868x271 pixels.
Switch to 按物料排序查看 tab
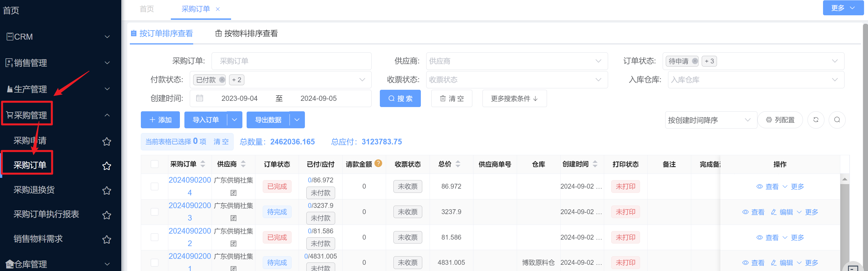click(x=246, y=33)
